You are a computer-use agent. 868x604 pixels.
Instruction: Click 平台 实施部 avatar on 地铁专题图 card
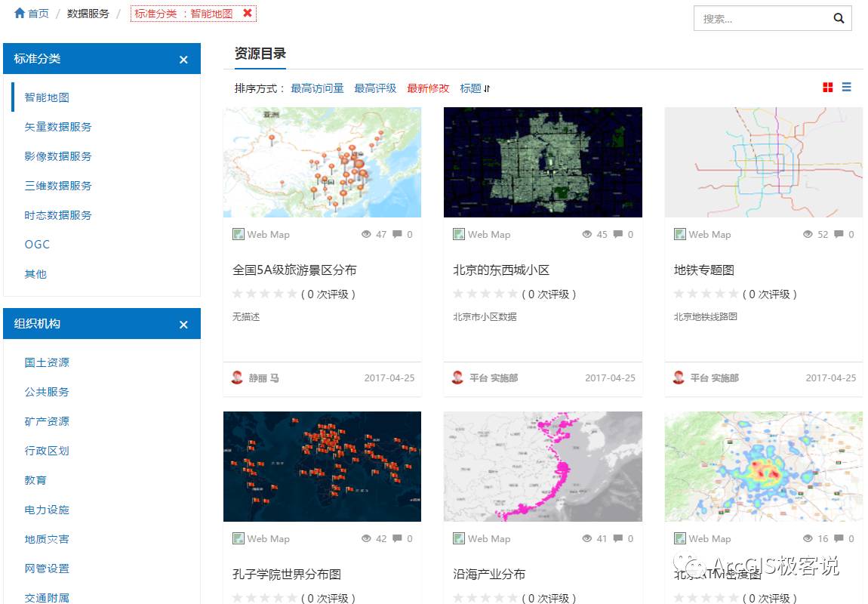[x=679, y=377]
